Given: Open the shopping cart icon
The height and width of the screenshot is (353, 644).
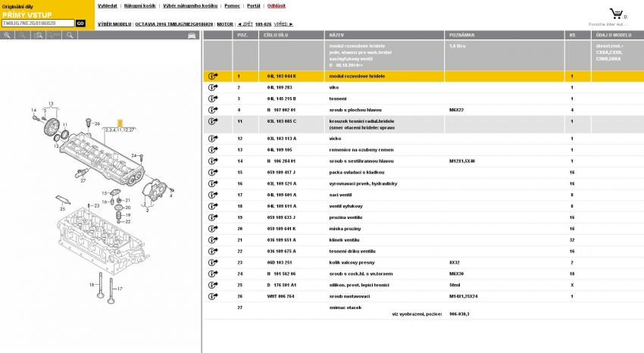Looking at the screenshot, I should pos(617,14).
